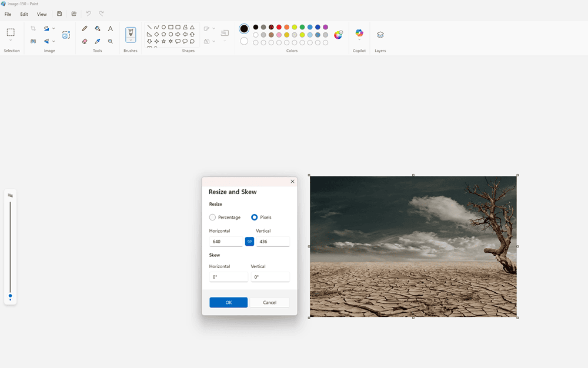This screenshot has height=368, width=588.
Task: Click the Share icon
Action: coord(74,14)
